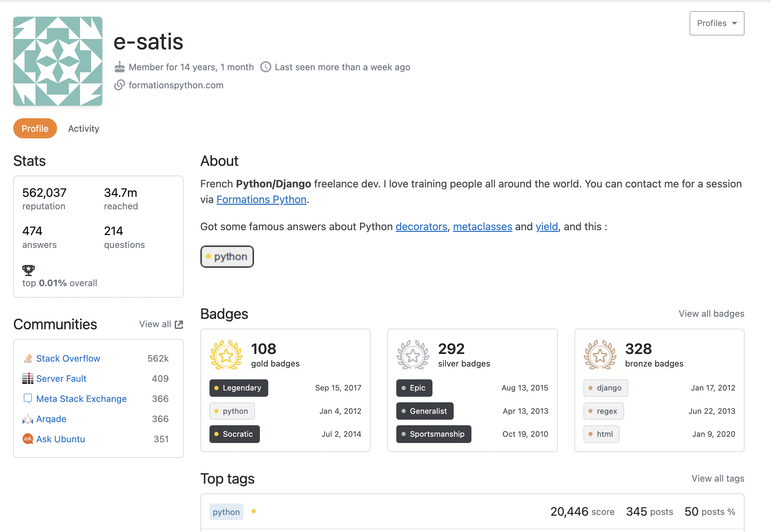Click the Server Fault community icon
Image resolution: width=771 pixels, height=532 pixels.
[28, 379]
